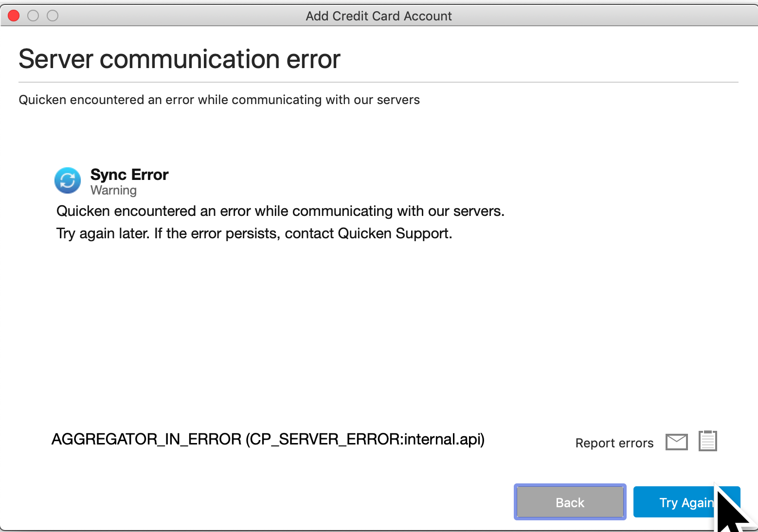758x532 pixels.
Task: Click the grayed-out minimize button in the title bar
Action: pyautogui.click(x=33, y=16)
